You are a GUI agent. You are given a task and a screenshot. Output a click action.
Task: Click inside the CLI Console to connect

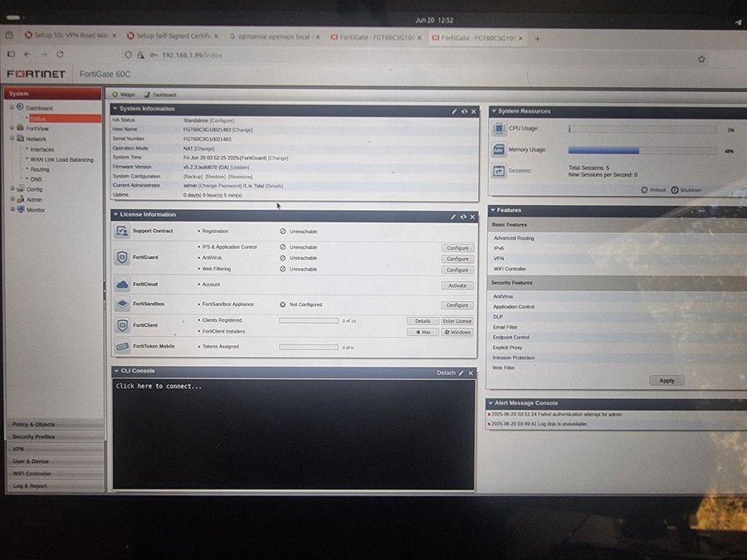pyautogui.click(x=293, y=431)
